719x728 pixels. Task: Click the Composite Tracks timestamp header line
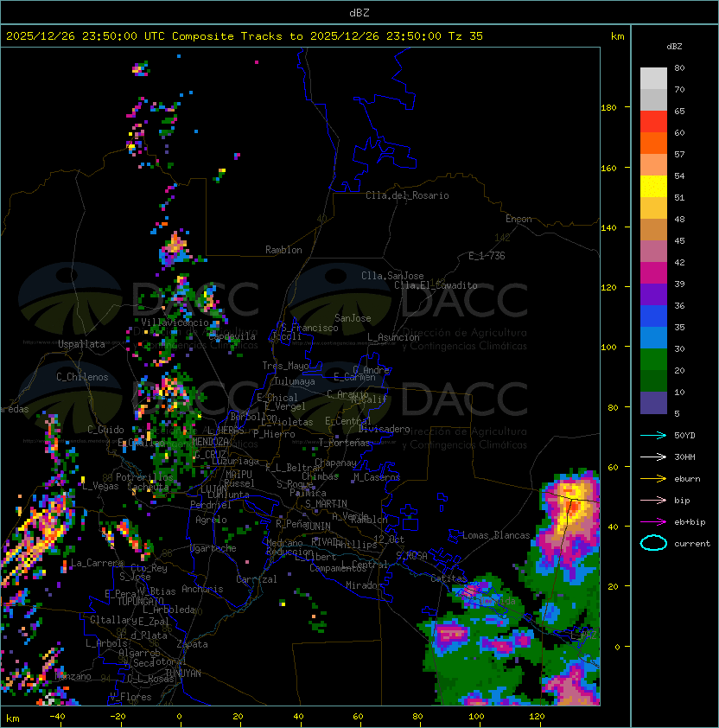coord(245,36)
